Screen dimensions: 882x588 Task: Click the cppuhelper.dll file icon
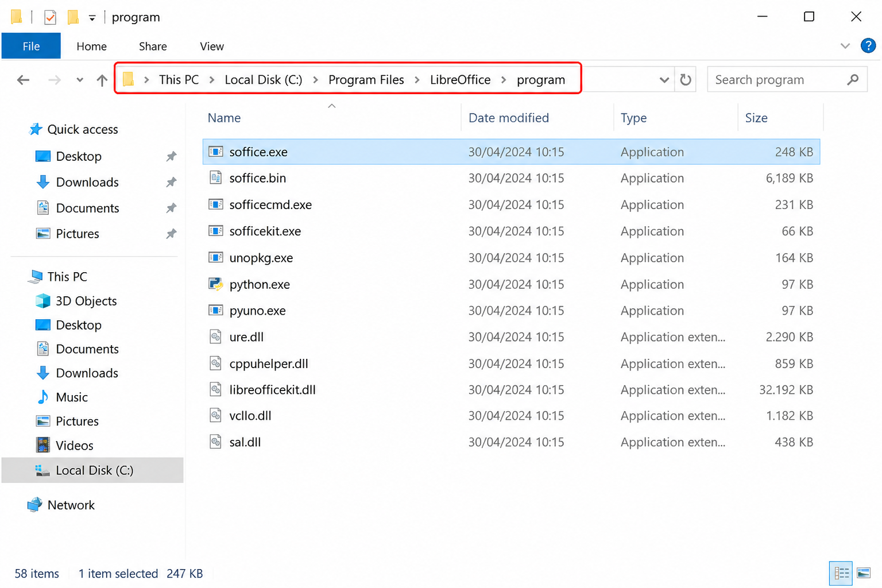pos(215,363)
